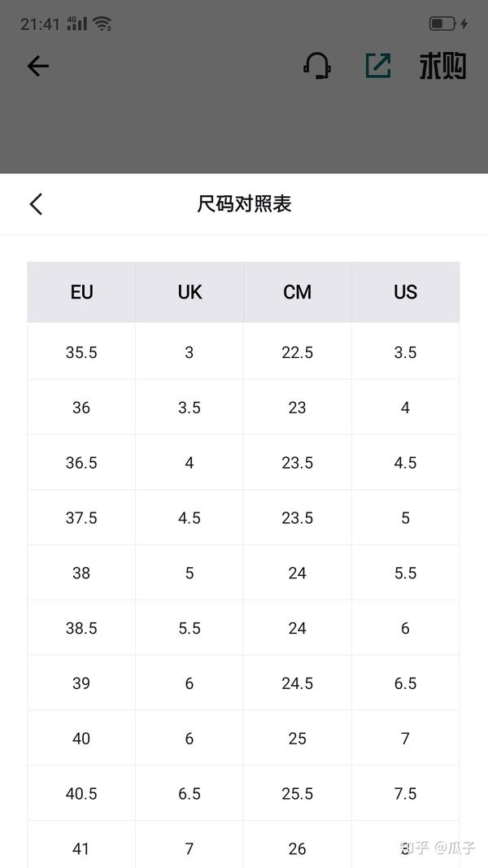Tap the wifi status icon
This screenshot has width=488, height=868.
pyautogui.click(x=102, y=24)
